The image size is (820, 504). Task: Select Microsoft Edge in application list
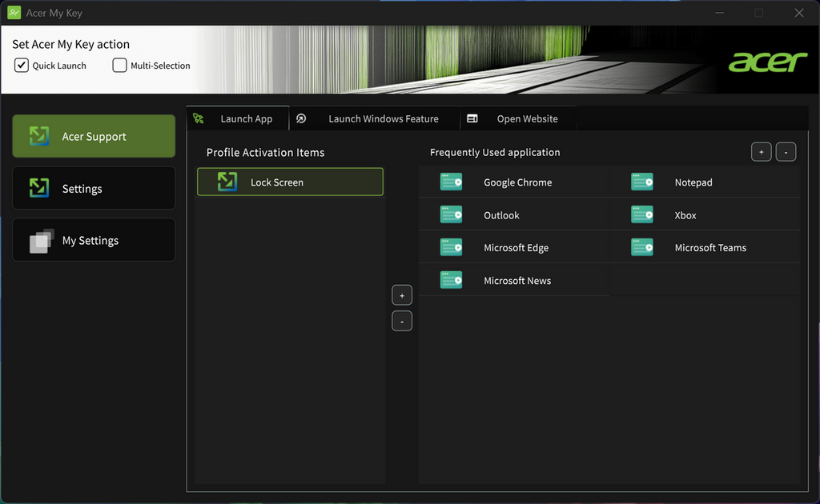(514, 247)
